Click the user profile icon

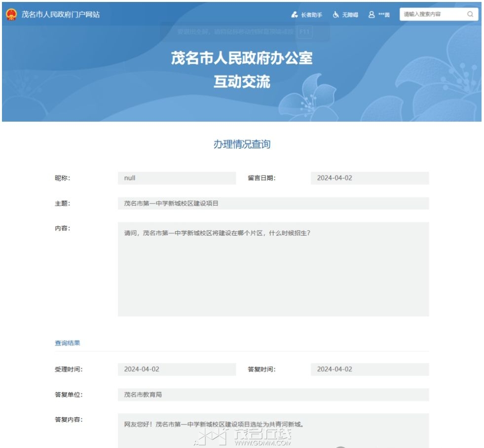click(372, 15)
